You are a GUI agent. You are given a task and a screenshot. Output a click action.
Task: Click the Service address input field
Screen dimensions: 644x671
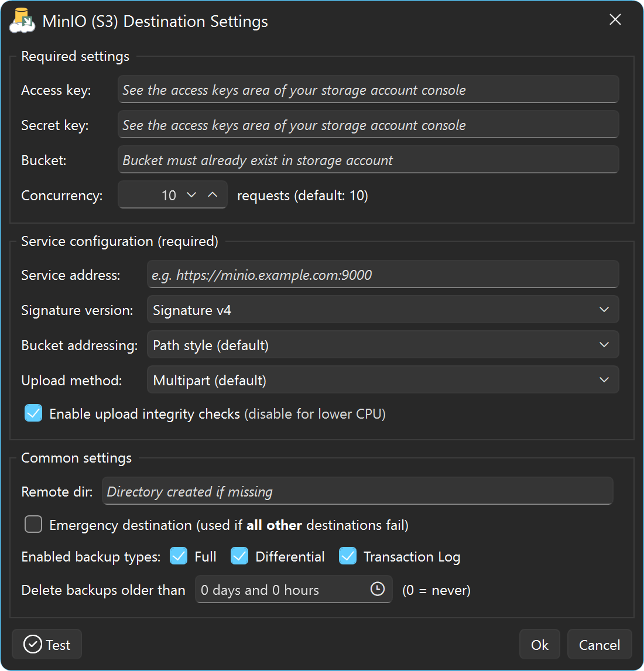tap(383, 274)
